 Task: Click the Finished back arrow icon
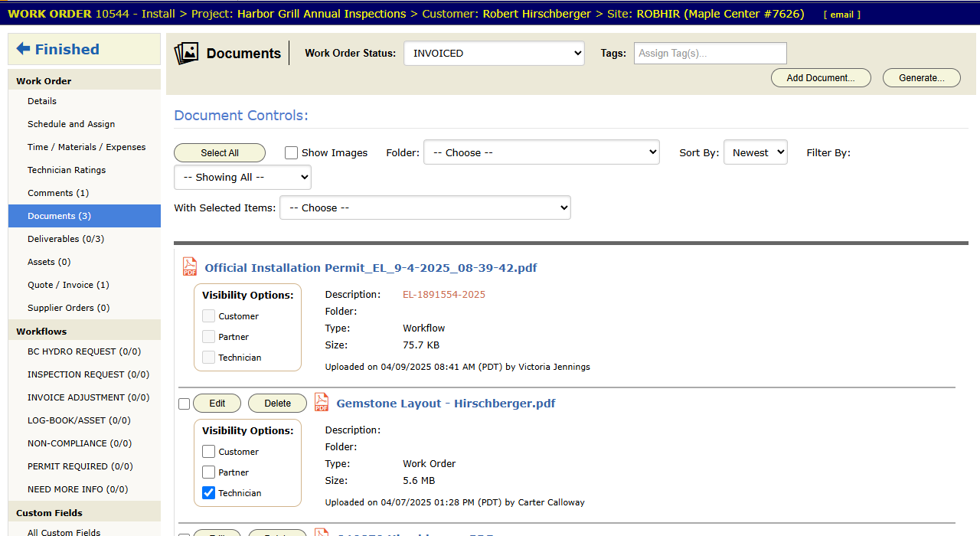point(23,48)
